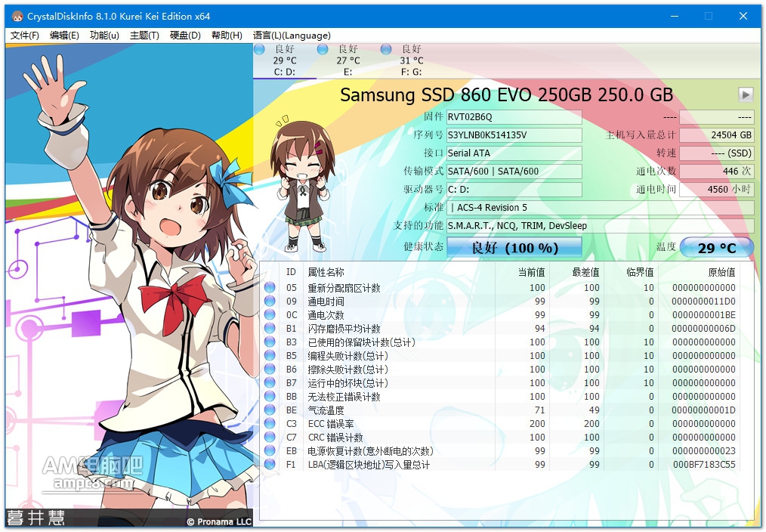Click status orb of attribute 05
Viewport: 766px width, 532px height.
click(x=270, y=287)
